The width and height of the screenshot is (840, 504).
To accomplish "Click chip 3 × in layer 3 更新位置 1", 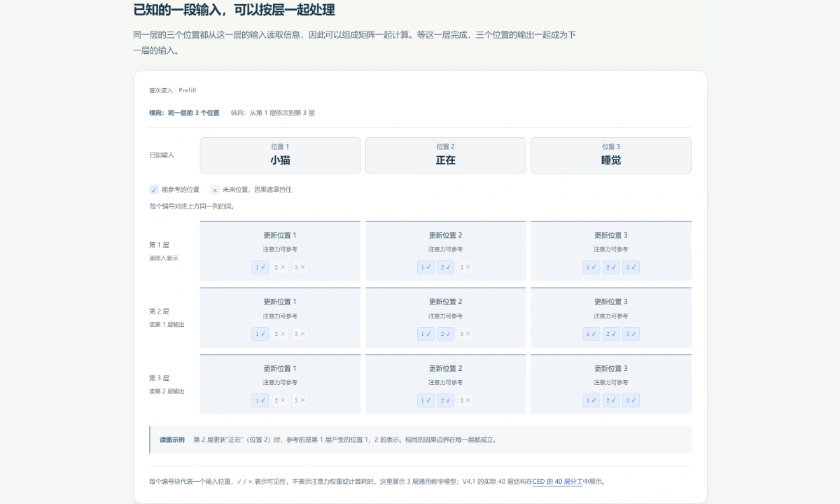I will [x=300, y=400].
